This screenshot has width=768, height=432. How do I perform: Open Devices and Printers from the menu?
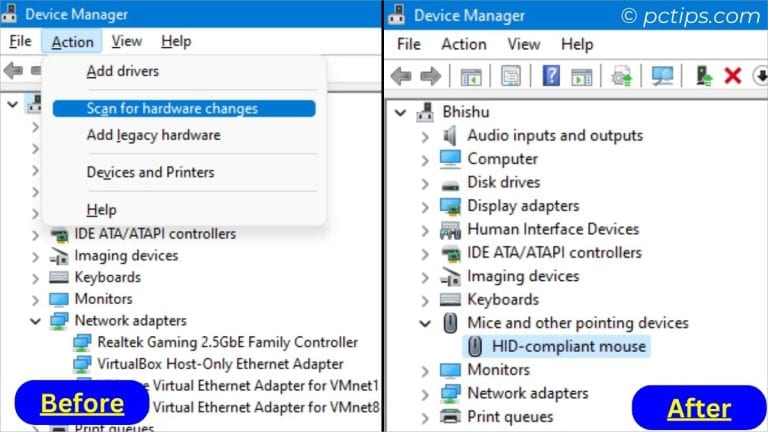point(150,172)
